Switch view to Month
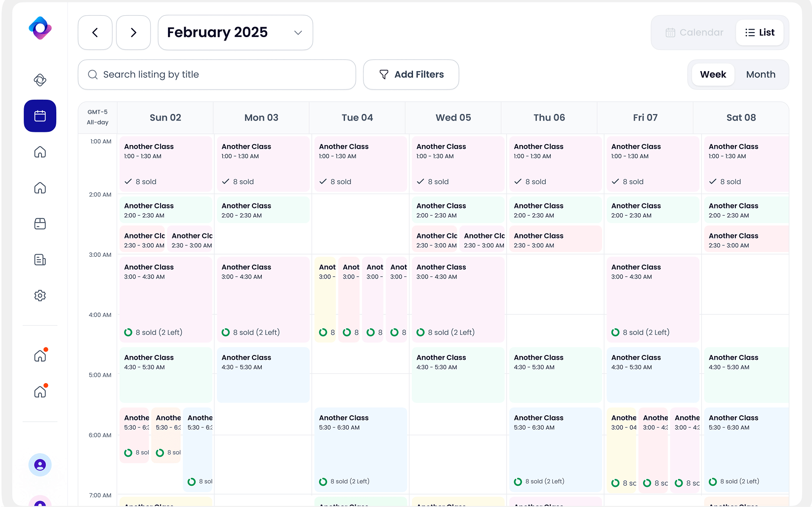 pos(761,75)
